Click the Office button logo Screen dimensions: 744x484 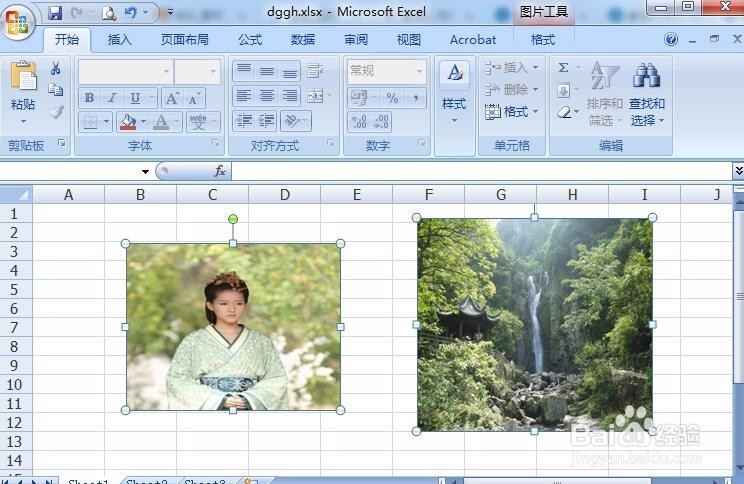pos(18,21)
